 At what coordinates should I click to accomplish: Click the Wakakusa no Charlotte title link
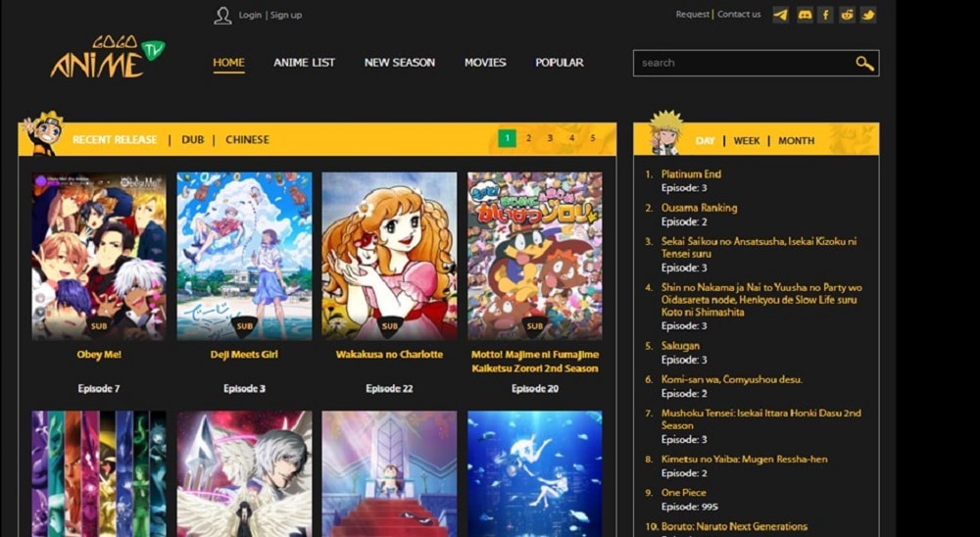pos(389,355)
